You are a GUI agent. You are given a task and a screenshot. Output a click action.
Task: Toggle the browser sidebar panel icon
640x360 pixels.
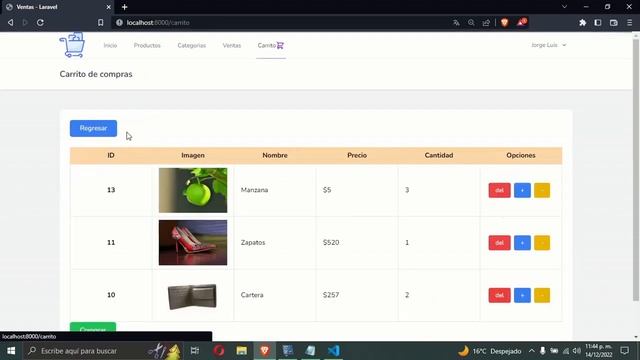(x=598, y=23)
